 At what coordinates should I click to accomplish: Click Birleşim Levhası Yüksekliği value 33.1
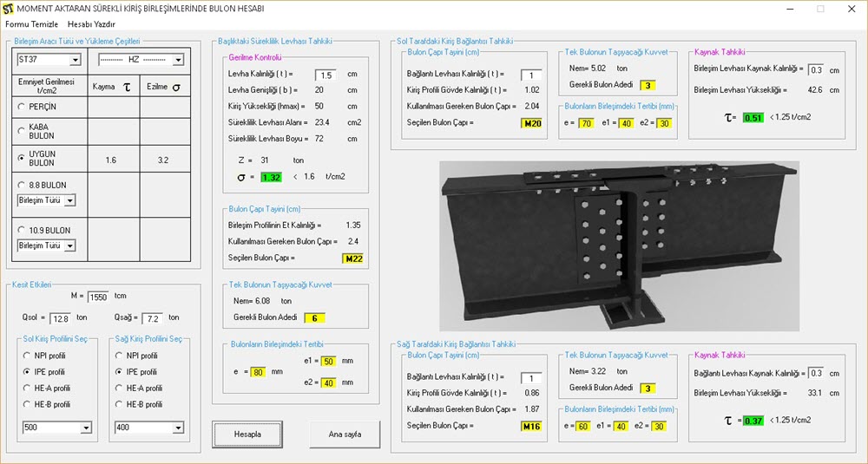click(815, 393)
